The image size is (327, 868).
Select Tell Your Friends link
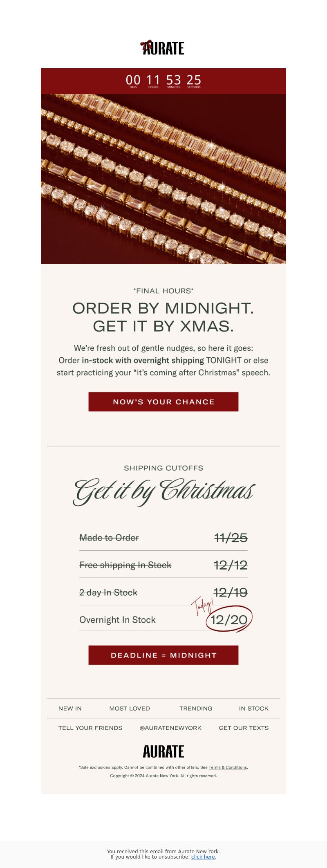[x=90, y=728]
